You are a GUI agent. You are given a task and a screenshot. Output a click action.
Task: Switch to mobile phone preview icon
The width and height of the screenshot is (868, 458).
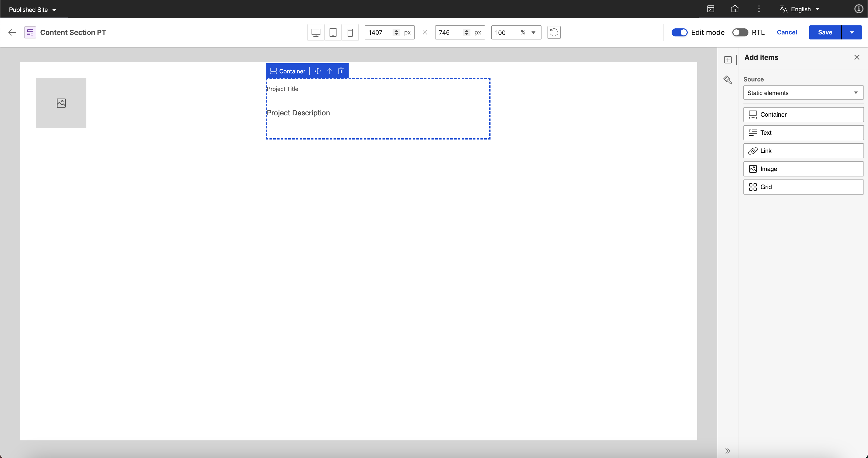(350, 32)
